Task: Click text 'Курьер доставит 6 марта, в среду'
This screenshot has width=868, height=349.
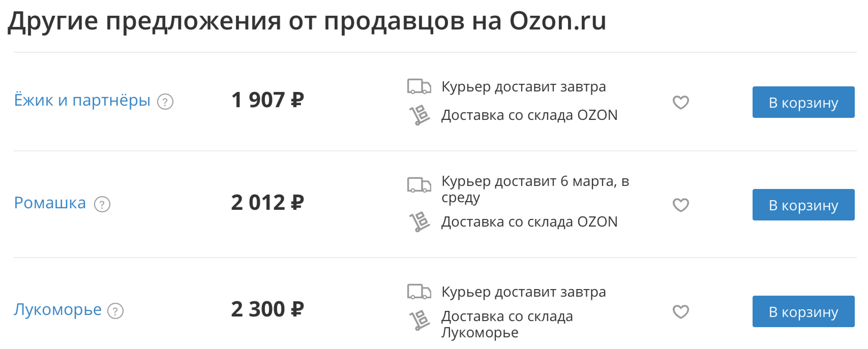Action: point(535,189)
